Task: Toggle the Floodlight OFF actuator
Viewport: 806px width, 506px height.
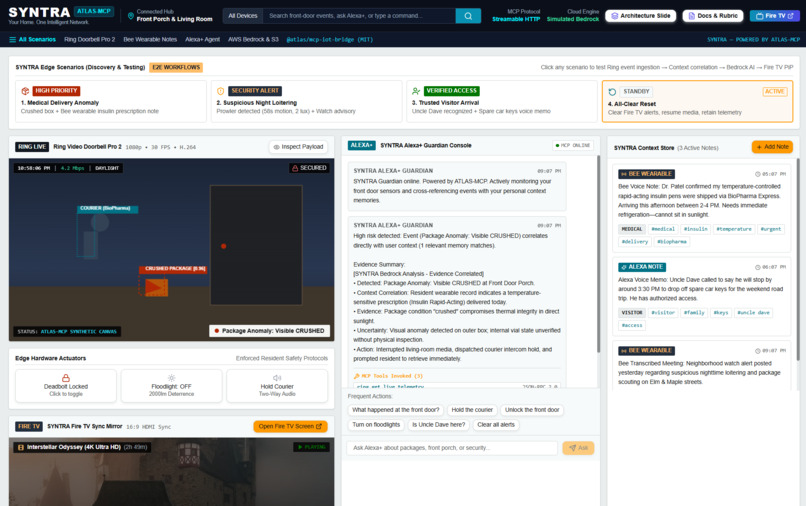Action: click(x=171, y=386)
